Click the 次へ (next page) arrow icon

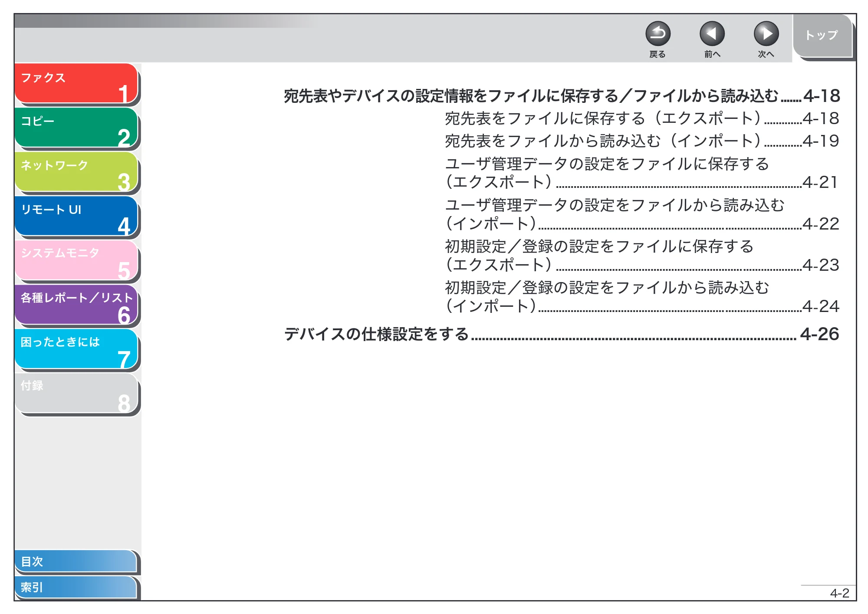766,34
